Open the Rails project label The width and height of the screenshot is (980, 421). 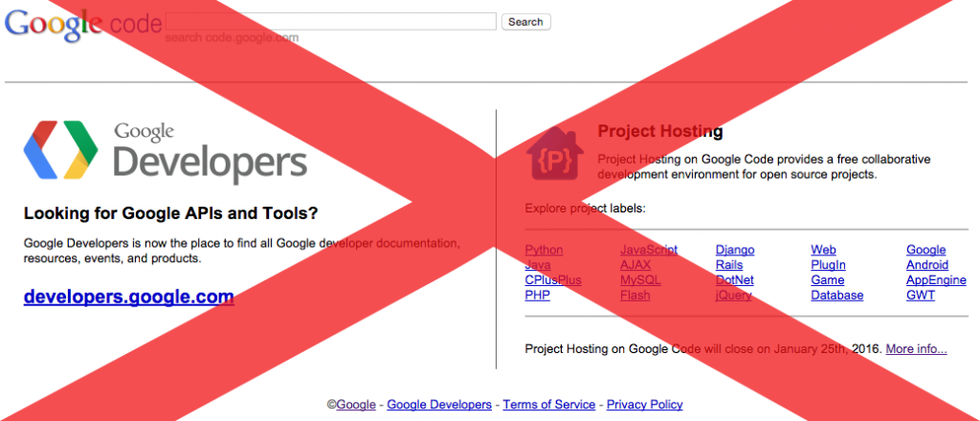coord(729,265)
